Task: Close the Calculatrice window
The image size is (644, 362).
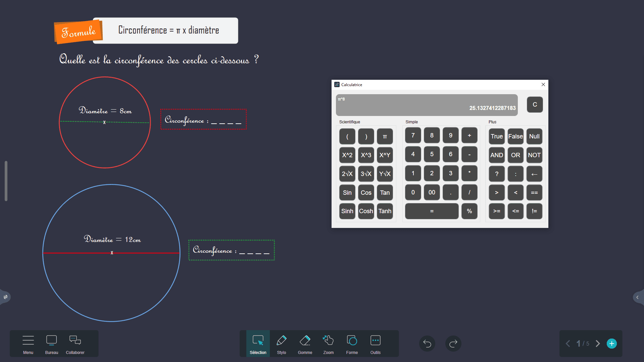Action: (x=543, y=84)
